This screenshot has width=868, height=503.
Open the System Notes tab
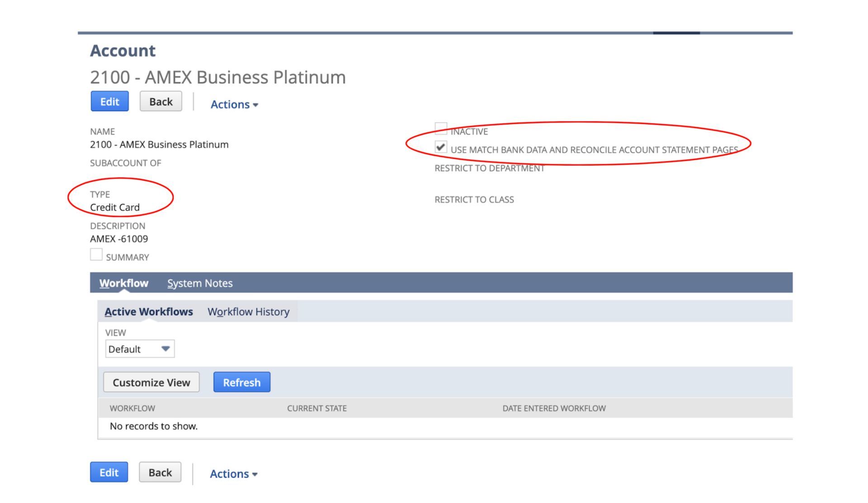pyautogui.click(x=200, y=283)
